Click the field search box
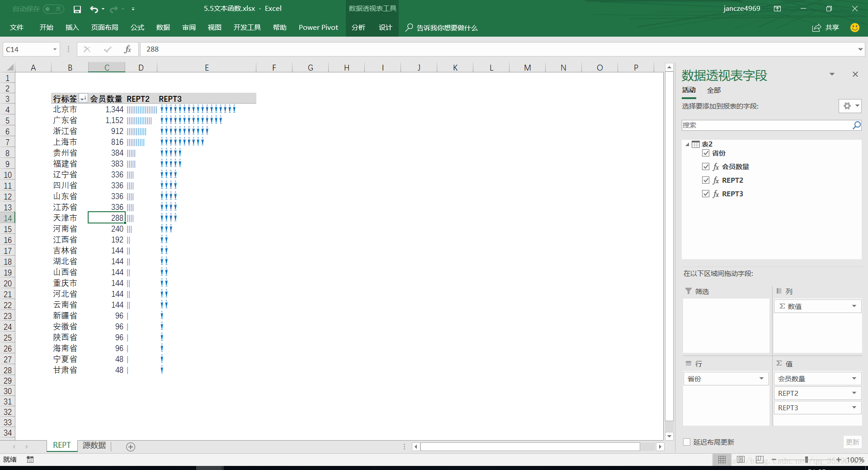868x470 pixels. pyautogui.click(x=766, y=125)
